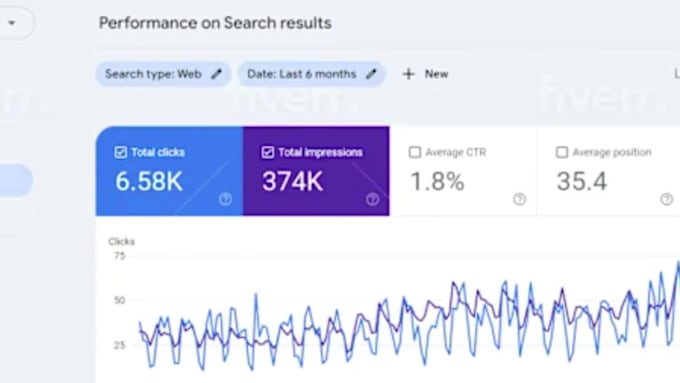Enable the Average CTR checkbox

click(x=415, y=152)
